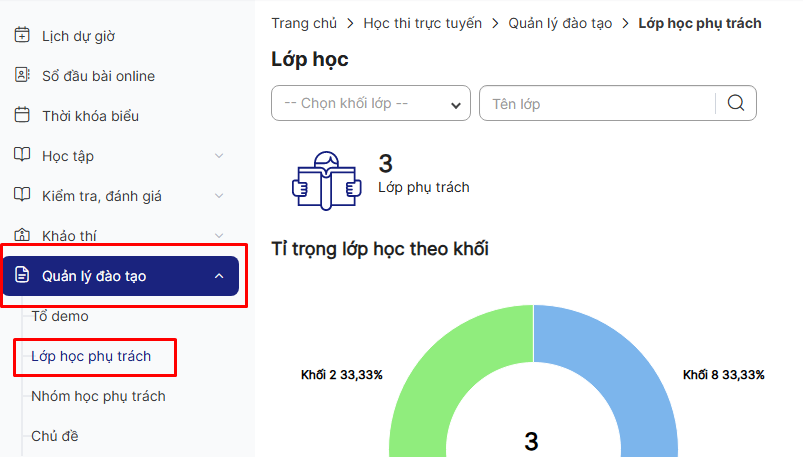Viewport: 803px width, 457px height.
Task: Click the magnifier search icon
Action: pos(736,104)
